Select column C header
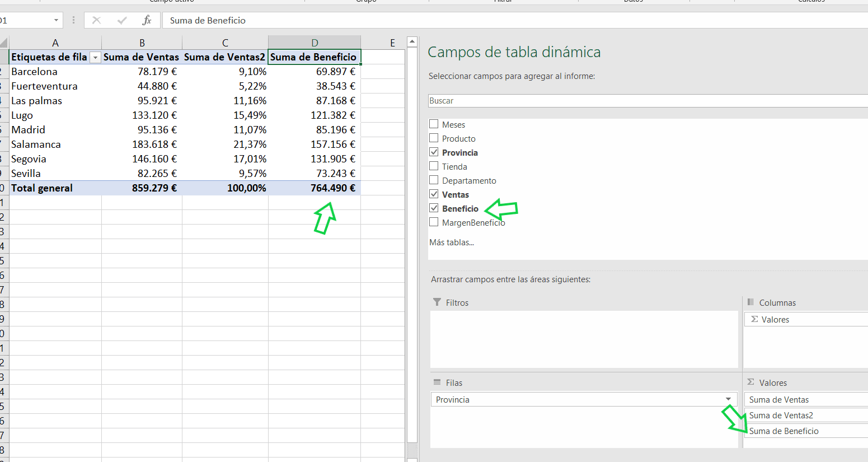The image size is (868, 462). click(225, 43)
